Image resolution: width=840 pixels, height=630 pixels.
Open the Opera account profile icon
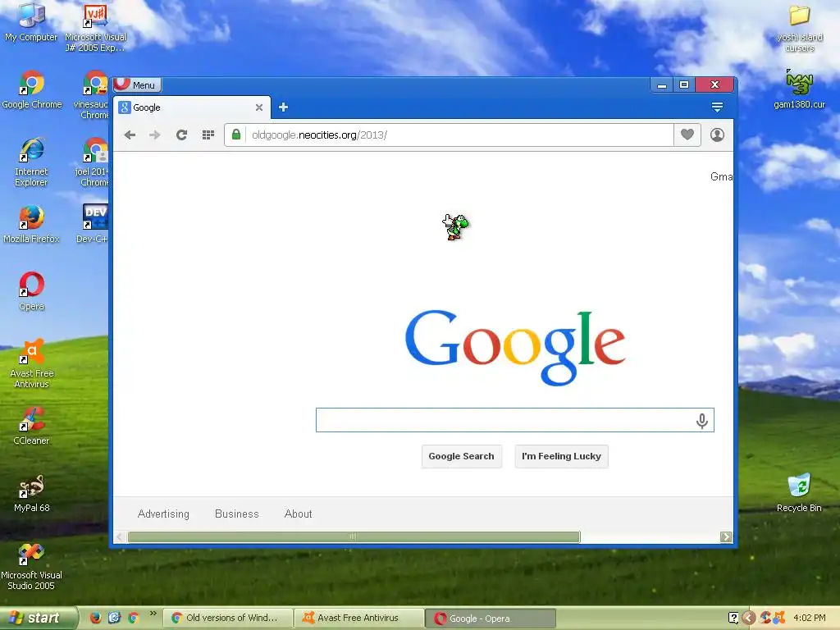coord(717,135)
